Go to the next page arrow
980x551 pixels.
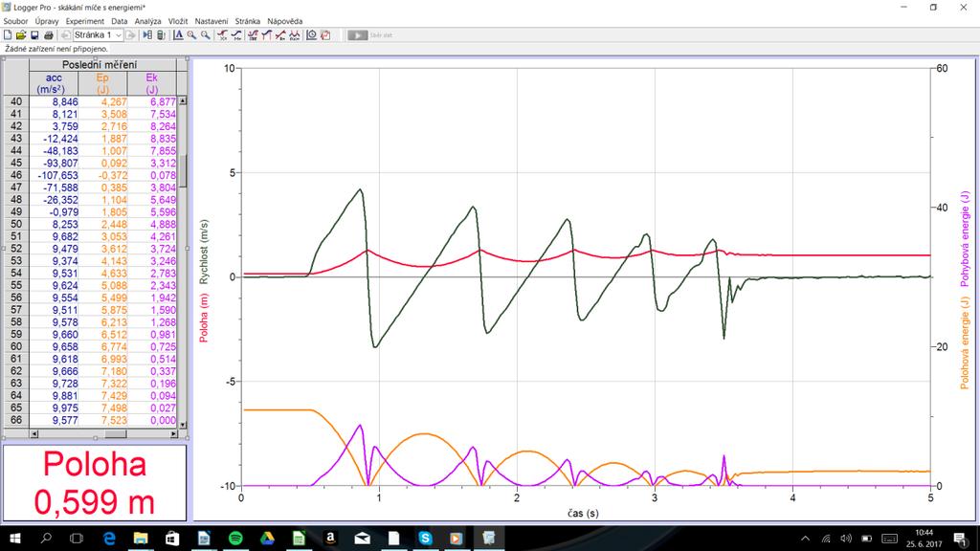coord(130,35)
